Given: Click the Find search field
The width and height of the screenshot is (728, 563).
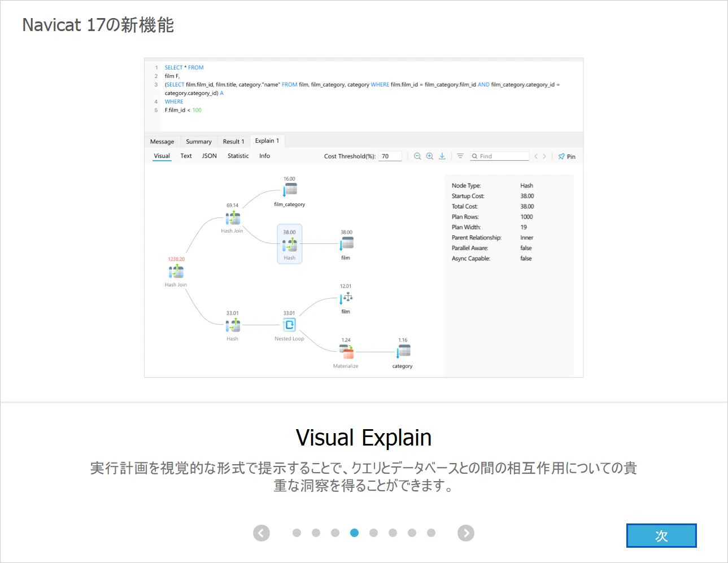Looking at the screenshot, I should [499, 156].
